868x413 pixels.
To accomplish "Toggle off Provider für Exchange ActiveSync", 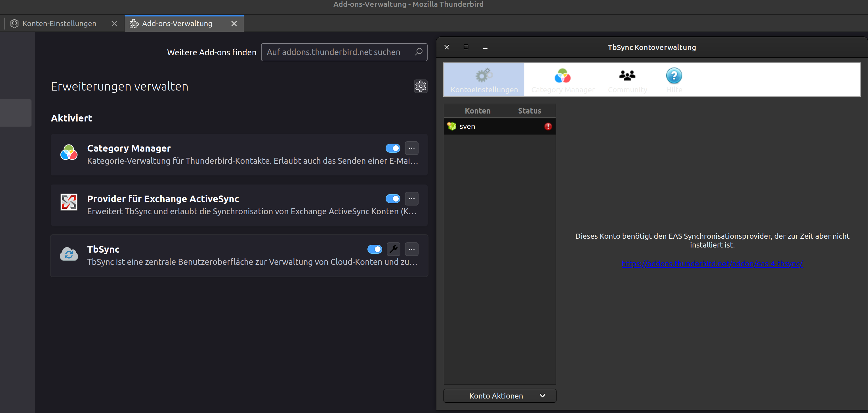I will tap(392, 199).
